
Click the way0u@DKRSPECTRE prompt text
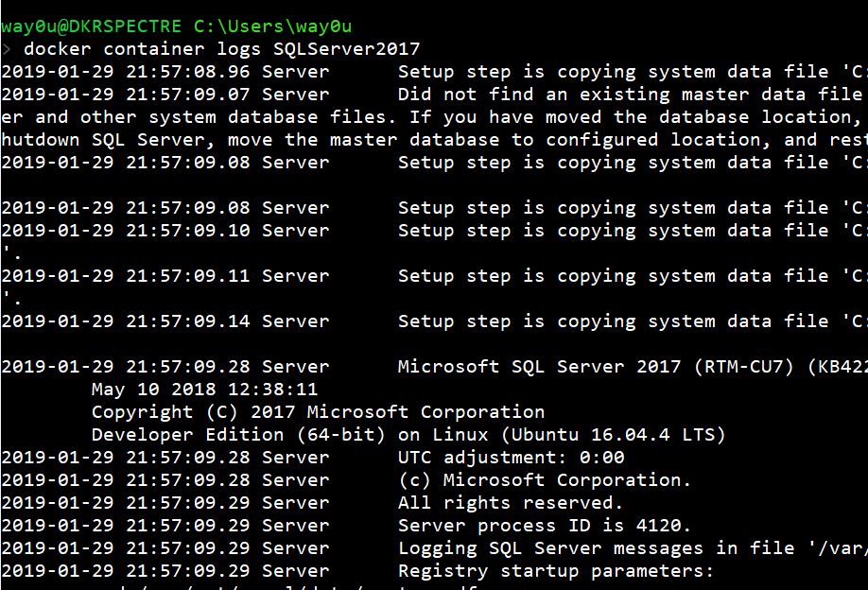coord(92,26)
